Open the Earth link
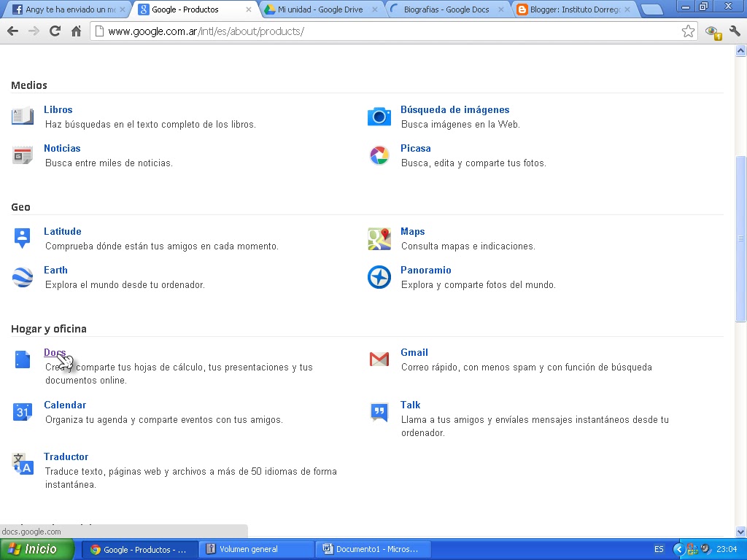Image resolution: width=747 pixels, height=560 pixels. click(55, 270)
